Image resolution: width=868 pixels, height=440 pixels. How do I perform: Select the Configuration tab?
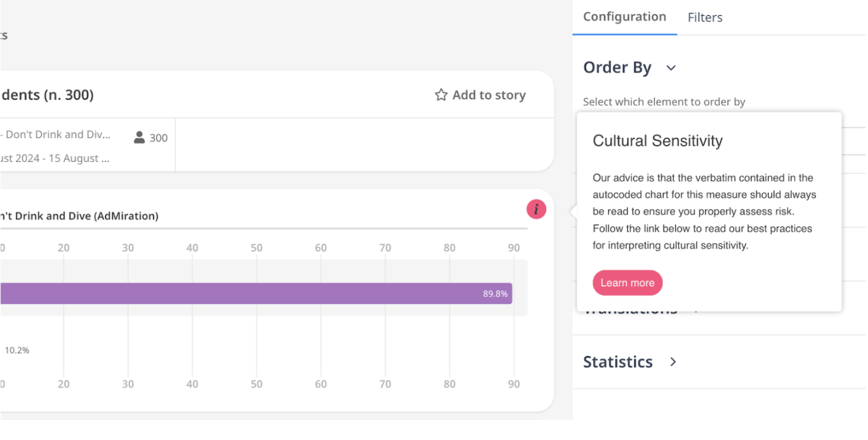tap(624, 17)
